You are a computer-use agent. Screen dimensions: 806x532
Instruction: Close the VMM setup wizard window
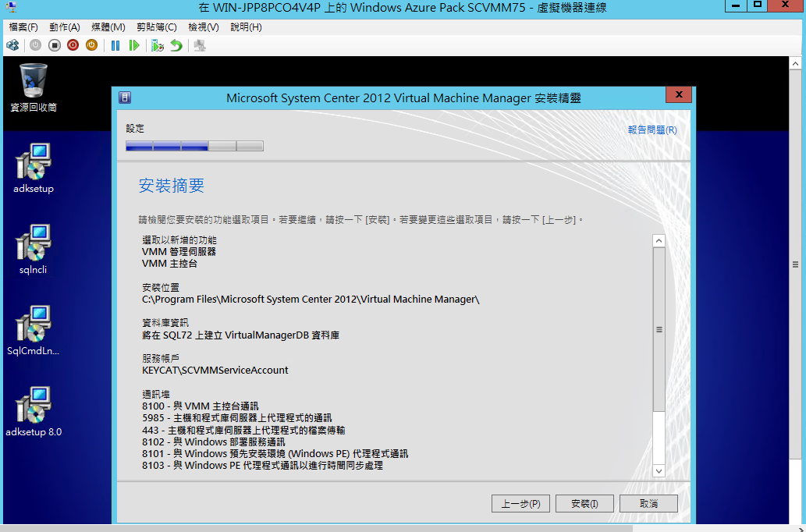click(x=679, y=94)
